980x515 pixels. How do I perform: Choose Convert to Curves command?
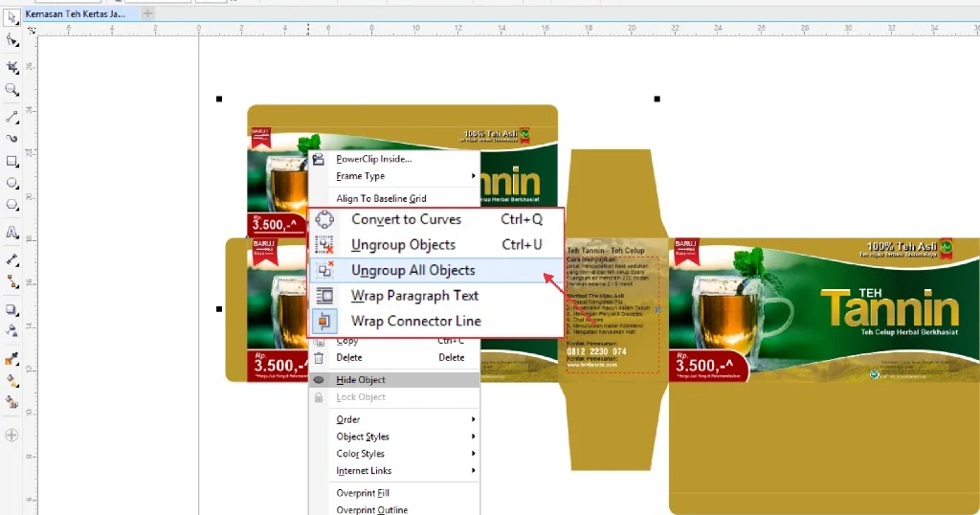pyautogui.click(x=436, y=219)
